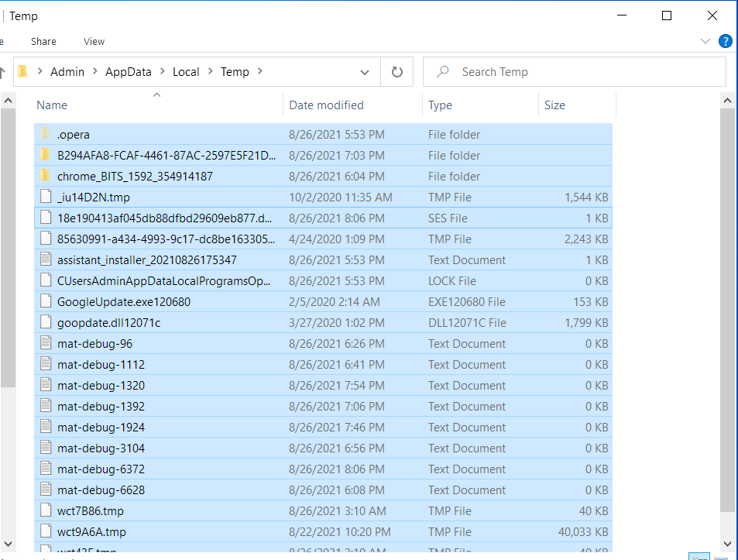Click the _iu14D2N.tmp file icon

point(46,198)
